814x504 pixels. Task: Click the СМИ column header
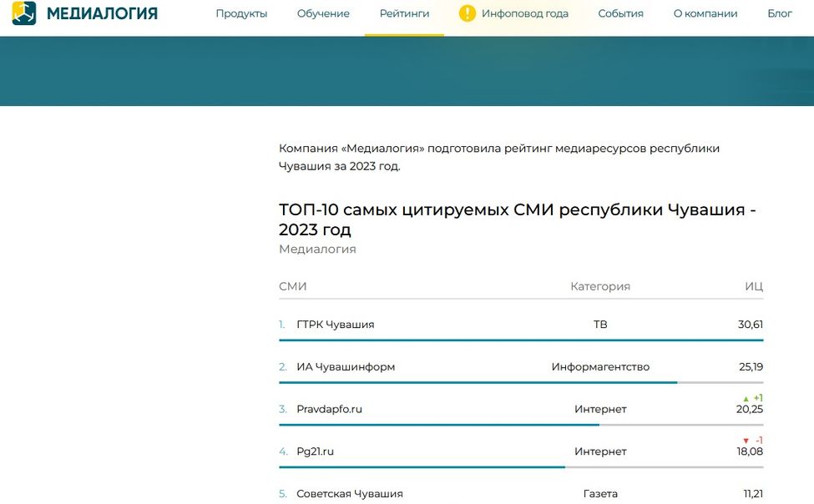[x=292, y=285]
